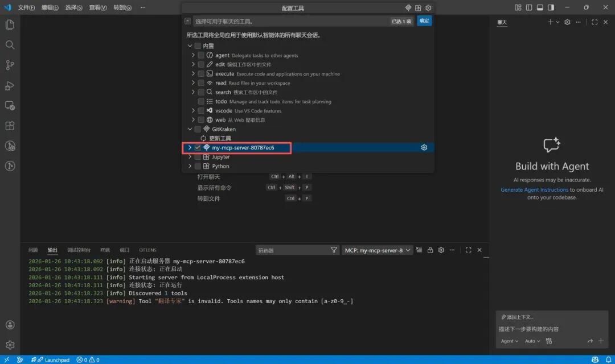Expand the agent tool row
The width and height of the screenshot is (615, 364).
193,55
